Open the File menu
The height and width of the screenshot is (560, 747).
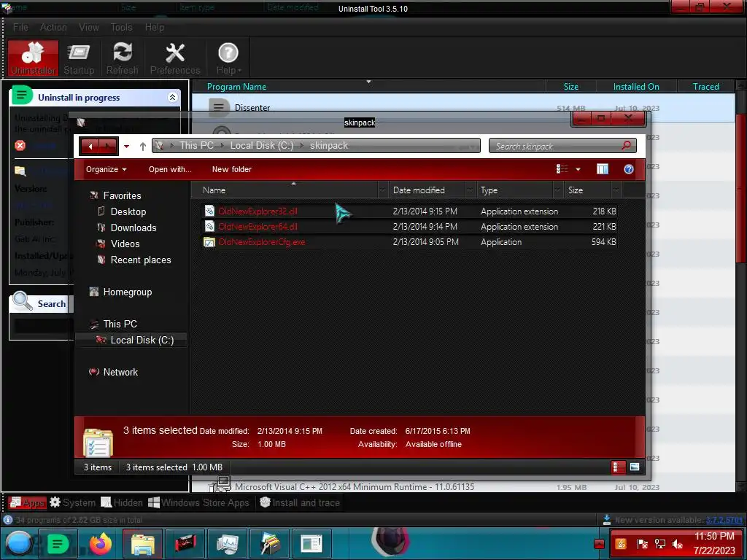coord(20,27)
